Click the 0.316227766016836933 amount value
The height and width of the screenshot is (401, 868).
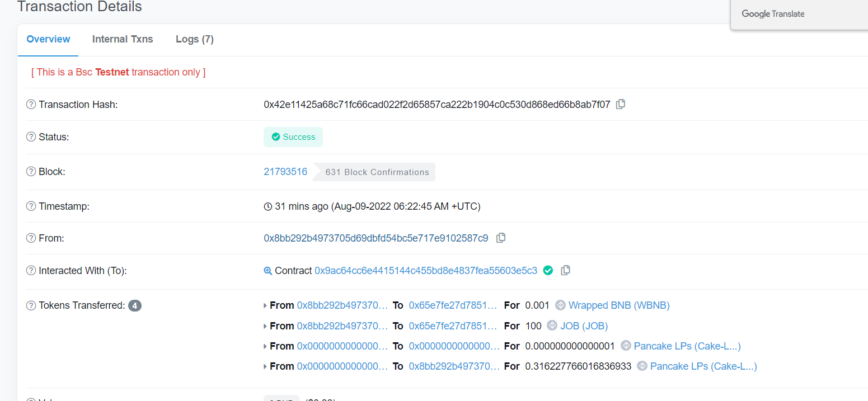pos(578,366)
